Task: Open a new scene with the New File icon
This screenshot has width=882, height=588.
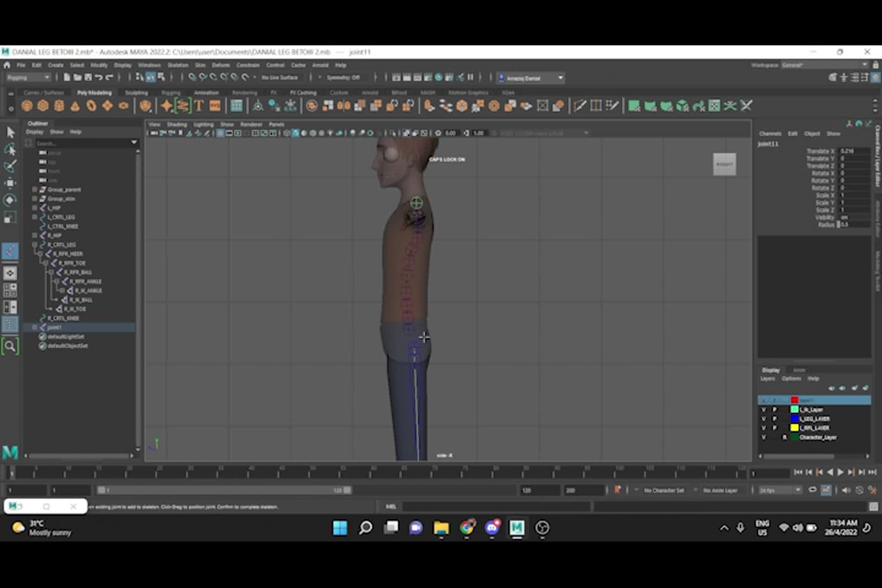Action: coord(67,77)
